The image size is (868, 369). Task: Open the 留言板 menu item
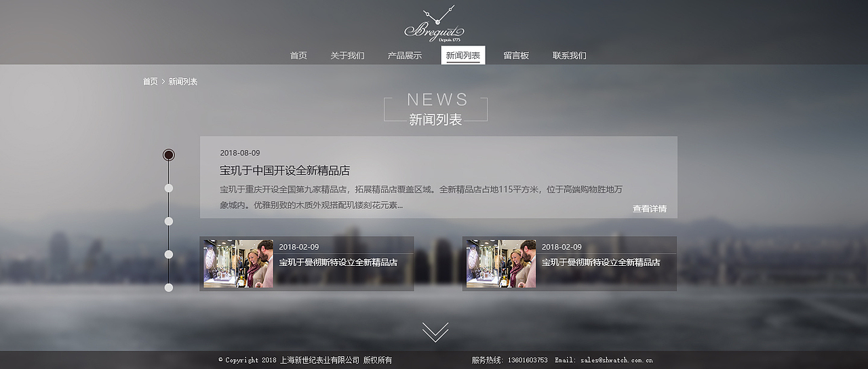point(516,56)
